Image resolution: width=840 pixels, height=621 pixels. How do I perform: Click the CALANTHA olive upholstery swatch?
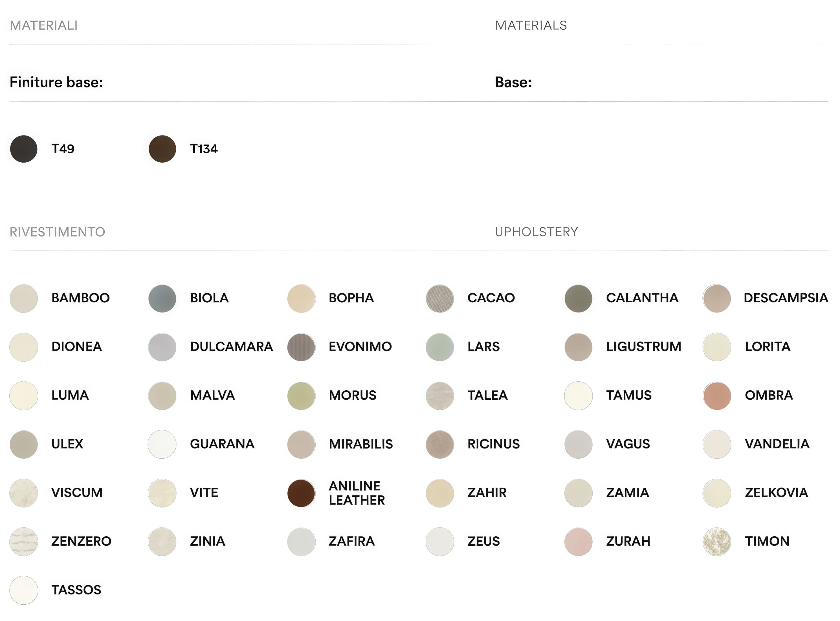(578, 298)
